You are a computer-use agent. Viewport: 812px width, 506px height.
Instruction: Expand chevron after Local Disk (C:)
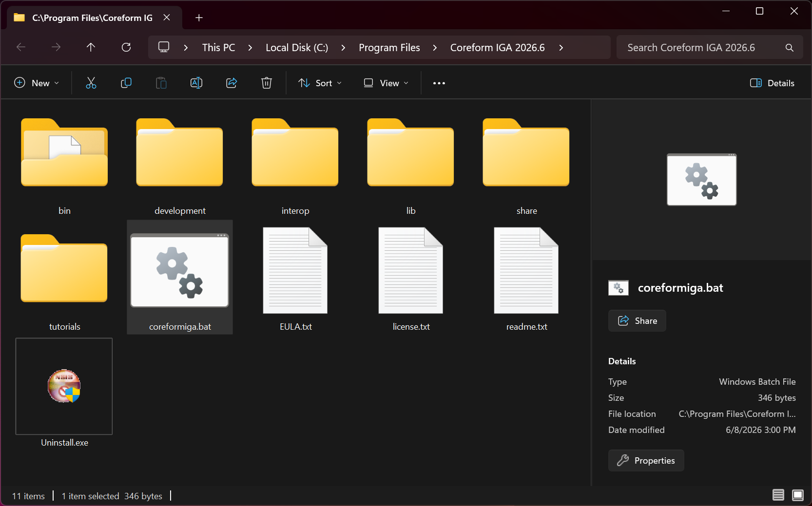click(343, 48)
